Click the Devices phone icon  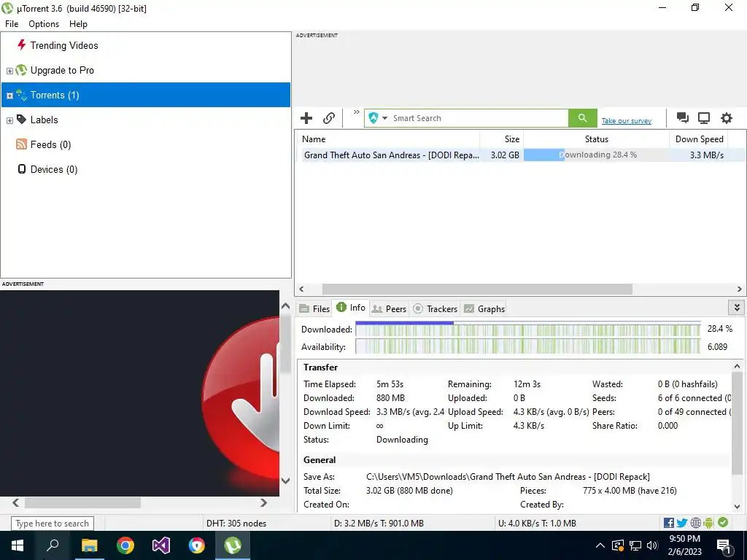point(21,169)
